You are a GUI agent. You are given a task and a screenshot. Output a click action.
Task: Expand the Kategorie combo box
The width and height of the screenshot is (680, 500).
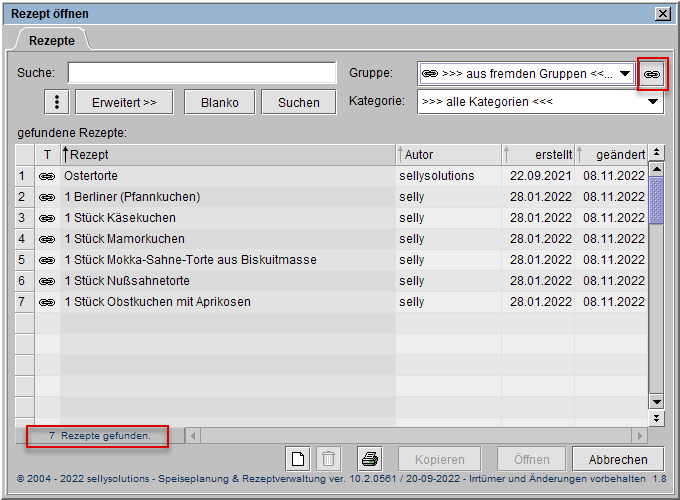pyautogui.click(x=653, y=102)
